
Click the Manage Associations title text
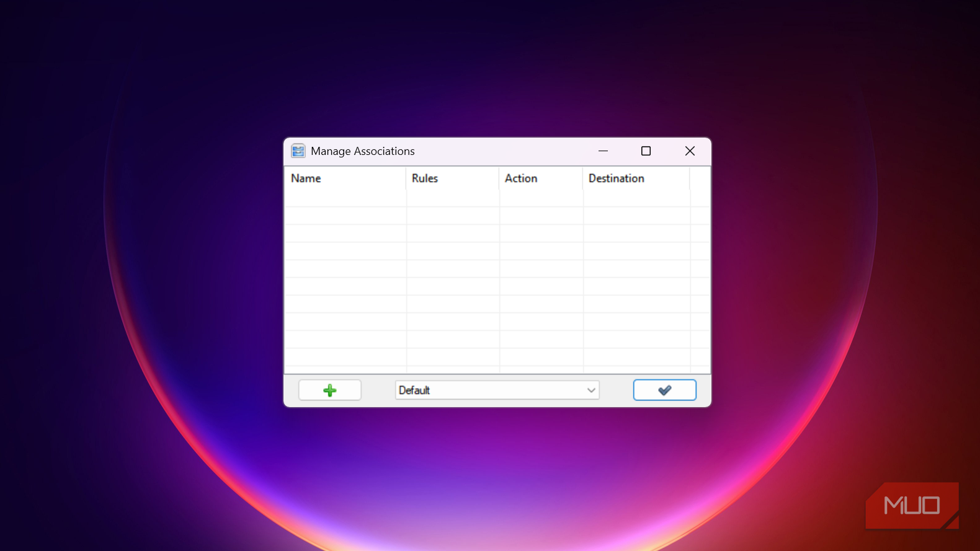[363, 151]
